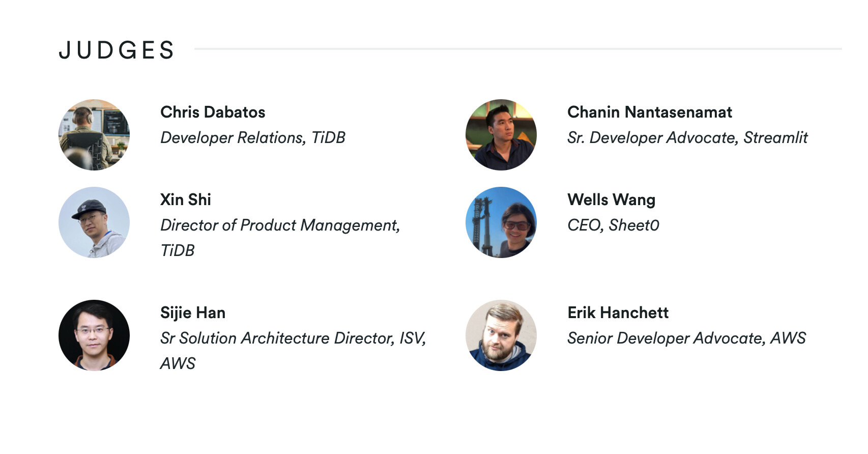The width and height of the screenshot is (868, 454).
Task: Select the Erik Hanchett name heading
Action: click(618, 313)
